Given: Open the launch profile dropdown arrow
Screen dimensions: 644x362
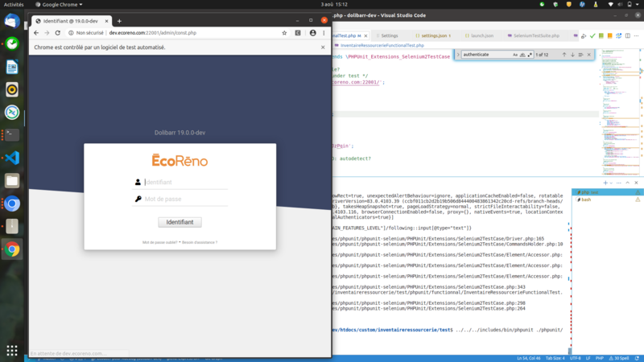Looking at the screenshot, I should click(x=611, y=183).
